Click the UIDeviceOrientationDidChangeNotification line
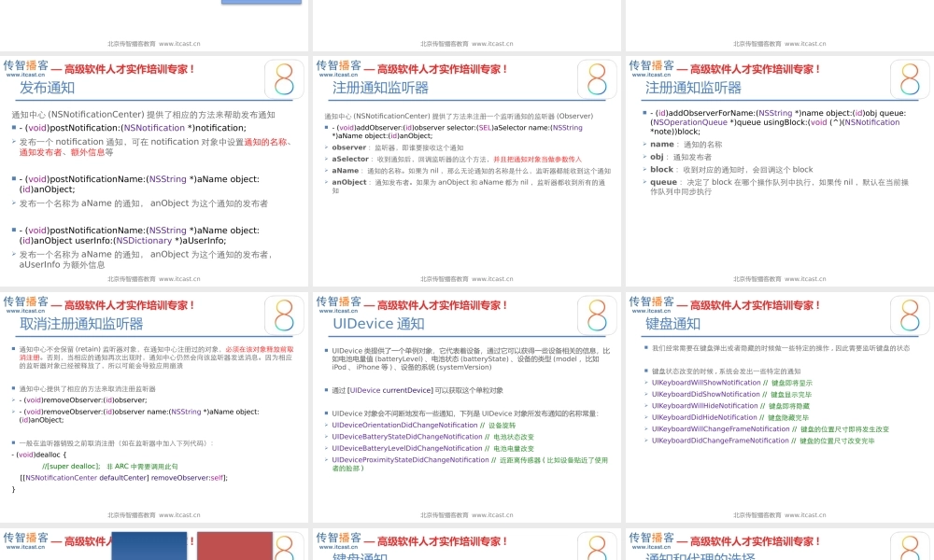934x560 pixels. (x=406, y=426)
